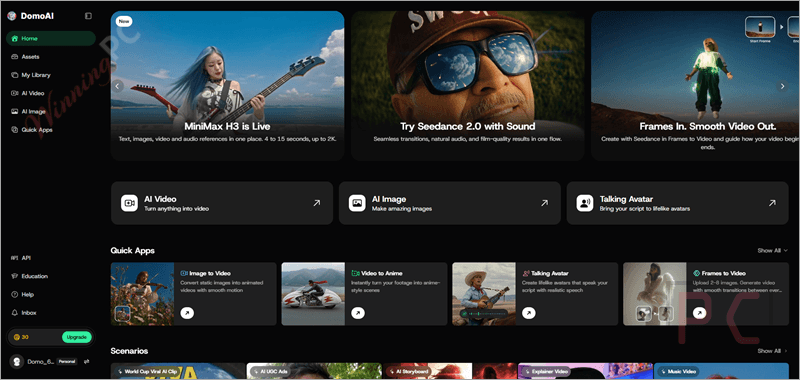Click the Personal account badge
The width and height of the screenshot is (800, 380).
[x=67, y=361]
